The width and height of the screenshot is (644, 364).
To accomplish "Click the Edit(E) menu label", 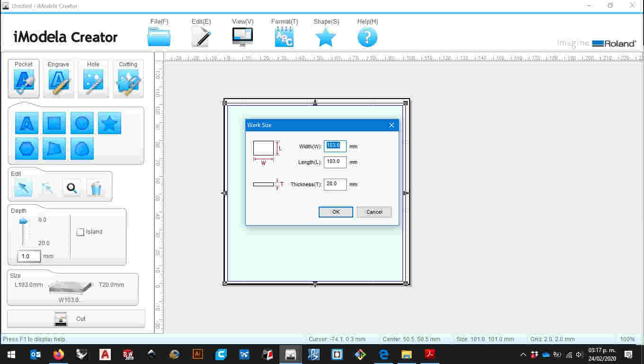I will click(x=201, y=21).
